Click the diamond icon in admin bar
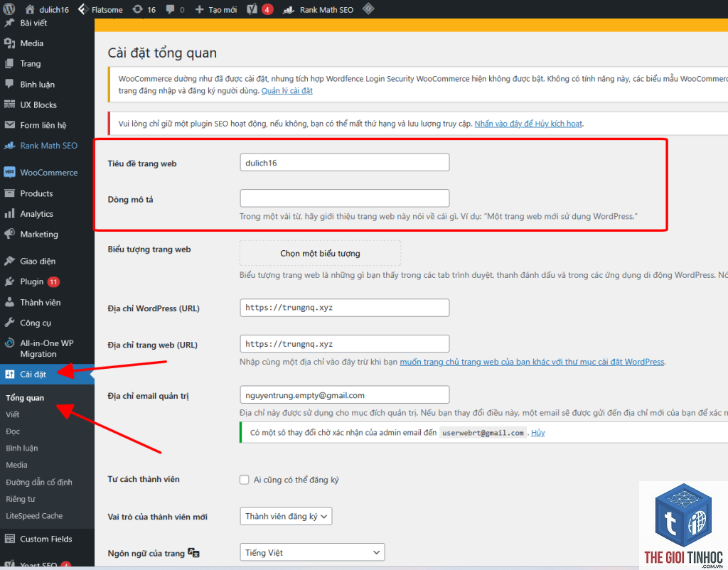 (368, 9)
